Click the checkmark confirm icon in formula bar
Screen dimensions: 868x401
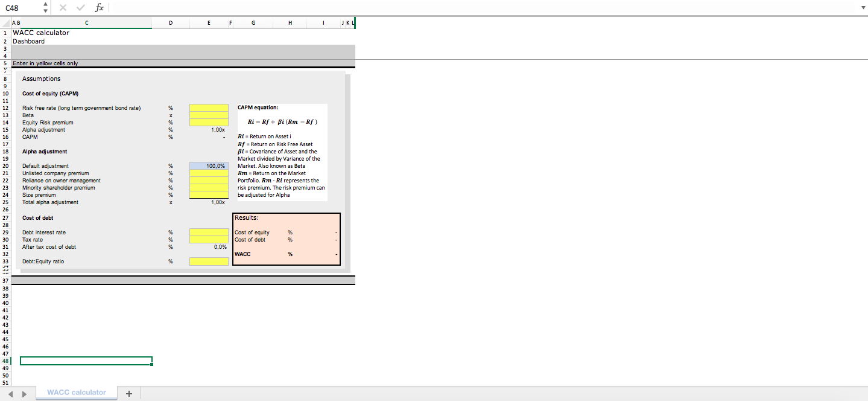pyautogui.click(x=80, y=8)
